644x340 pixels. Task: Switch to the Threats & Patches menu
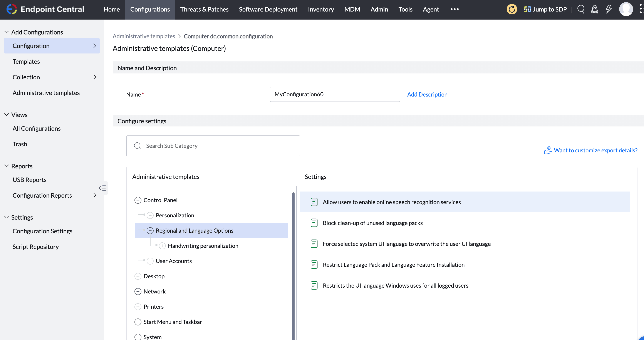click(x=204, y=9)
